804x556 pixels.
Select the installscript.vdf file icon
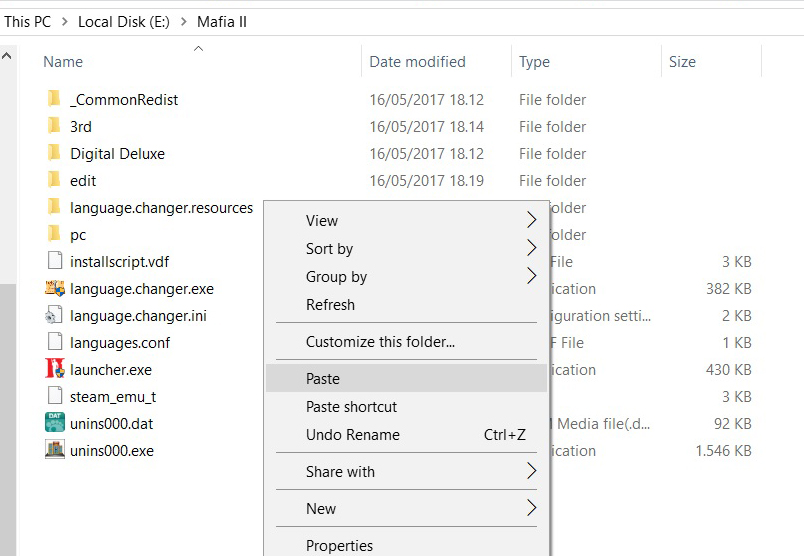tap(54, 262)
